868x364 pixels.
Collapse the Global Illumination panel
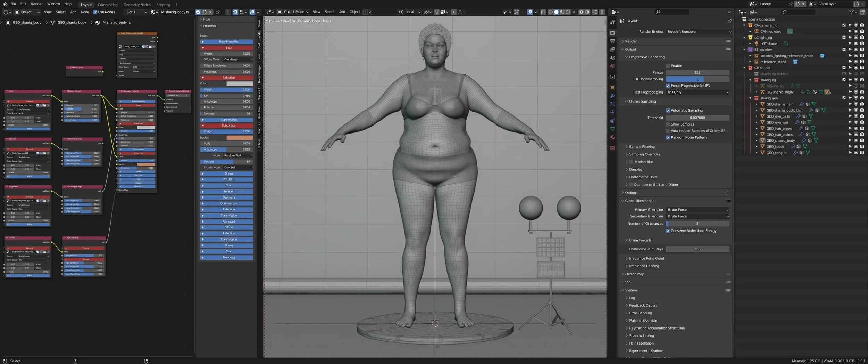(x=640, y=201)
